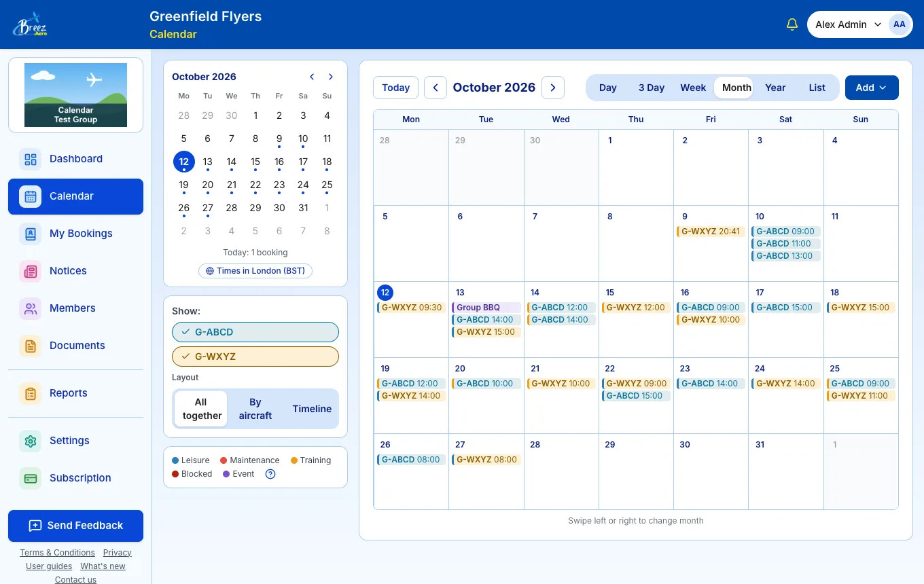
Task: Select the Timeline layout
Action: (x=312, y=409)
